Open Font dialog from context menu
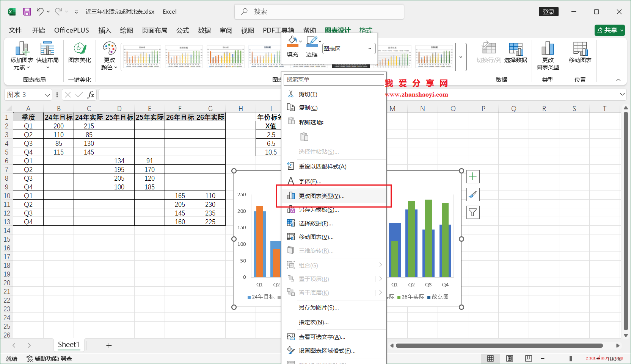631x364 pixels. click(x=334, y=181)
